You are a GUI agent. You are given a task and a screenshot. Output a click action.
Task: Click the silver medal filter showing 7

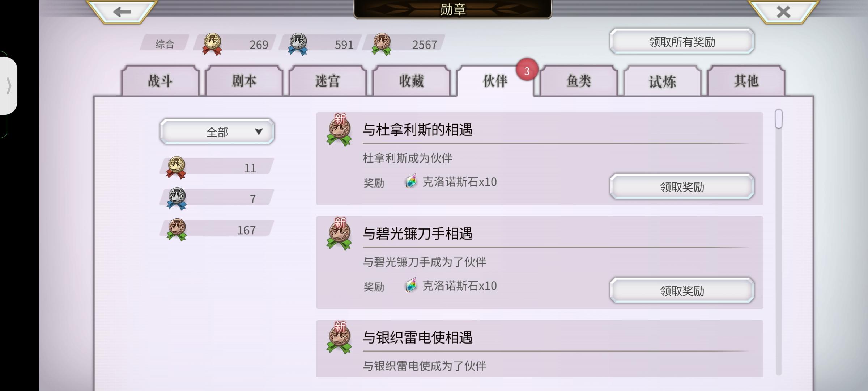[x=217, y=198]
